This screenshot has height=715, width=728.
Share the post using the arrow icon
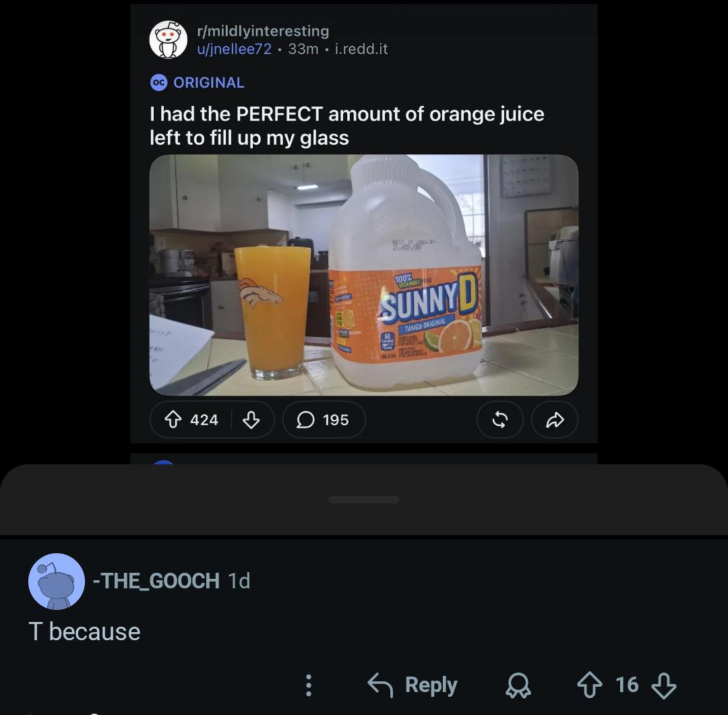tap(555, 420)
